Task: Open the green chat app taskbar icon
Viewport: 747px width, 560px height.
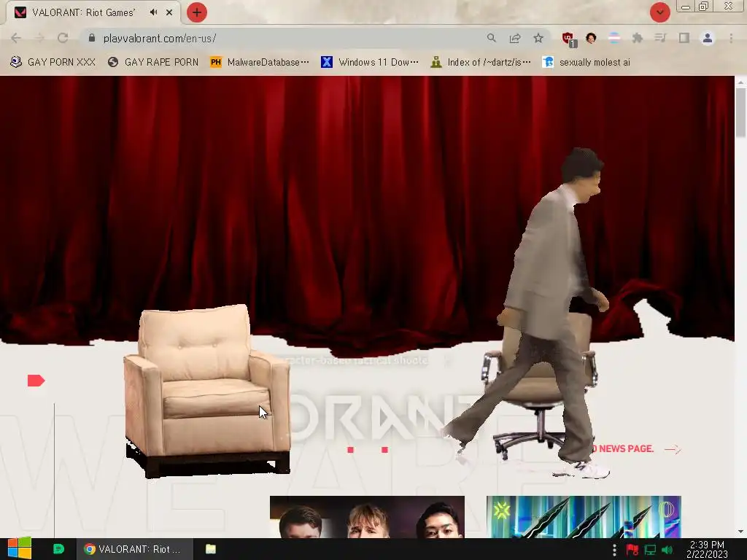Action: coord(58,549)
